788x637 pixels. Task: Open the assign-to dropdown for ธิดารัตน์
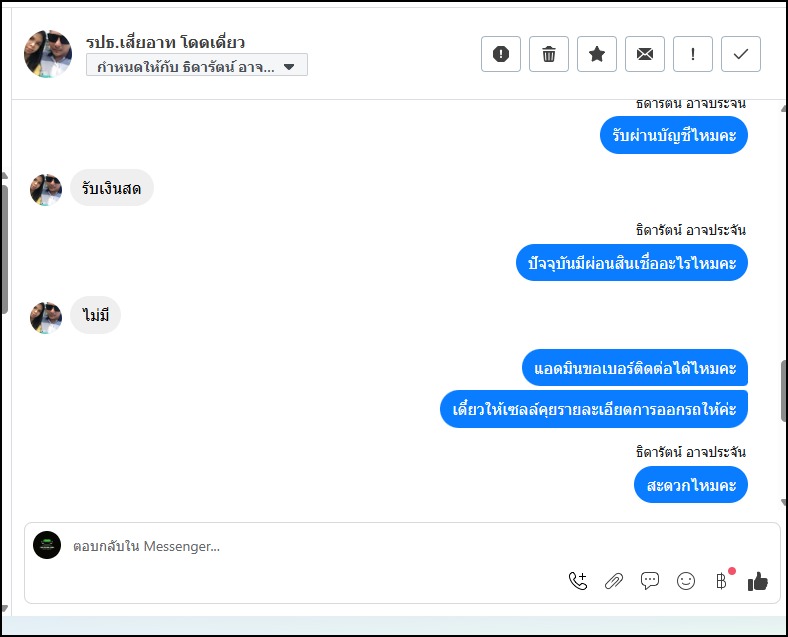click(x=196, y=65)
